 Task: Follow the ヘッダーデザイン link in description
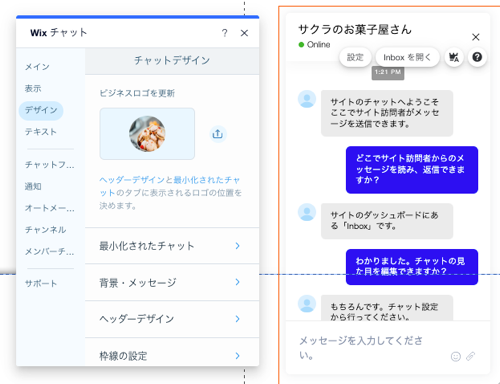point(132,180)
